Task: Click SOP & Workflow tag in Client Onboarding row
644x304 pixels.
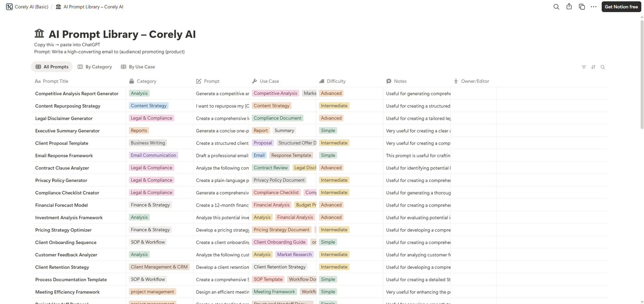Action: 148,242
